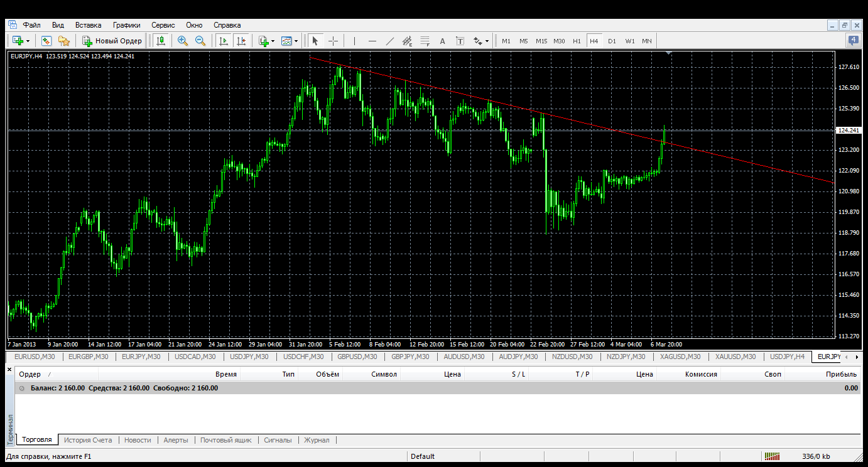This screenshot has height=467, width=868.
Task: Open the Сигналы terminal tab
Action: tap(278, 440)
